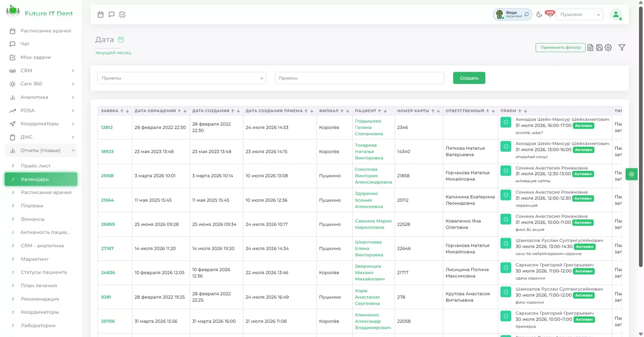Open request link 12812

click(x=107, y=127)
